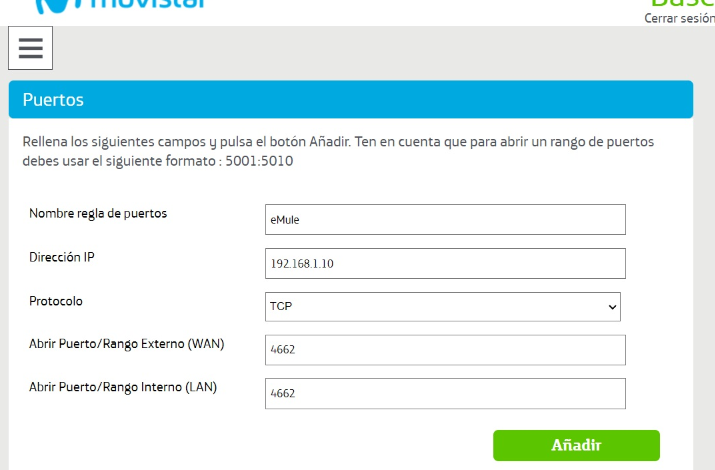Open the Protocolo dropdown showing TCP
Screen dimensions: 715x470
click(440, 307)
